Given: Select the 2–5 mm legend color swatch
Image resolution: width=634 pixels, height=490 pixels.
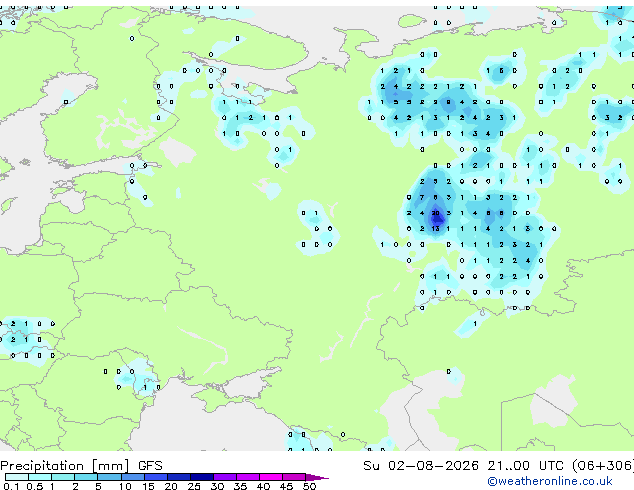Looking at the screenshot, I should pos(86,477).
